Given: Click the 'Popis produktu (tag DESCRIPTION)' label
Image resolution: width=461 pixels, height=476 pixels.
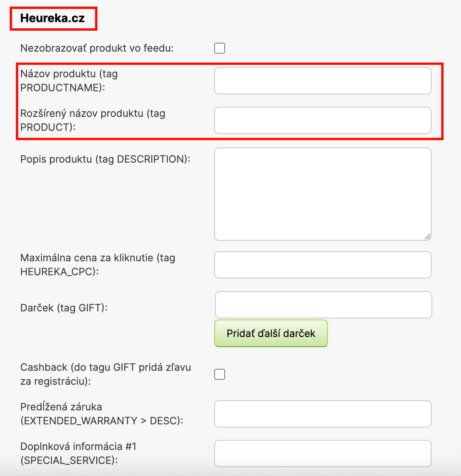Looking at the screenshot, I should pos(105,159).
